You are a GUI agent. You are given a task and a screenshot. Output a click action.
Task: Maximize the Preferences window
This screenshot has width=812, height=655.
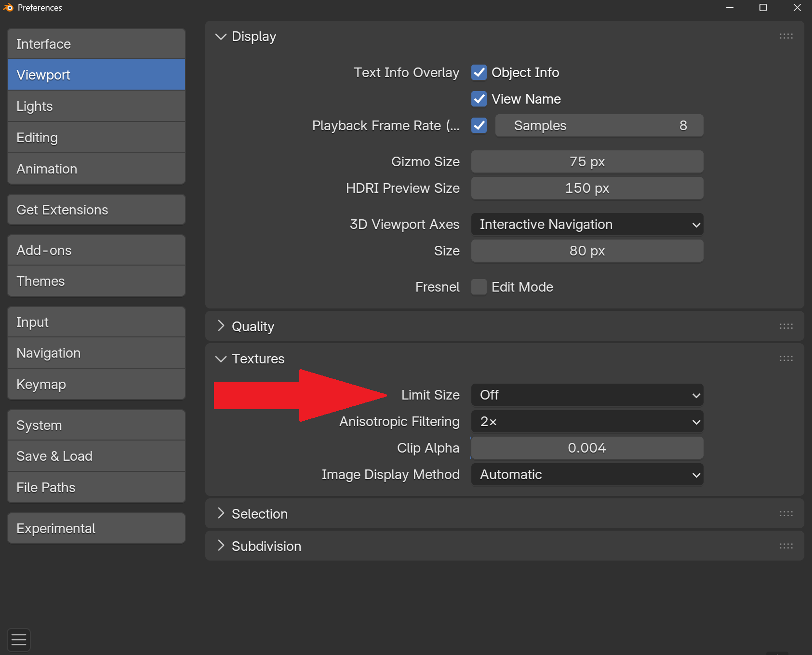pos(763,8)
